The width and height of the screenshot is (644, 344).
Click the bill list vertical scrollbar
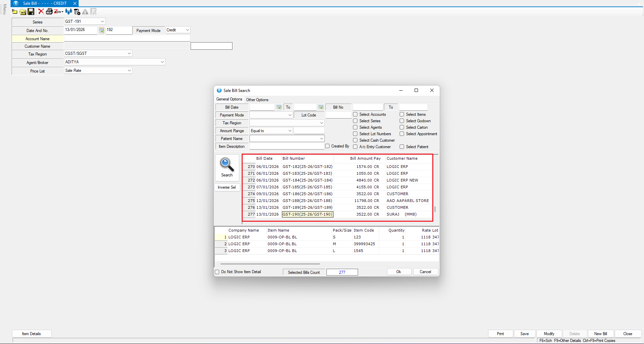pos(435,209)
